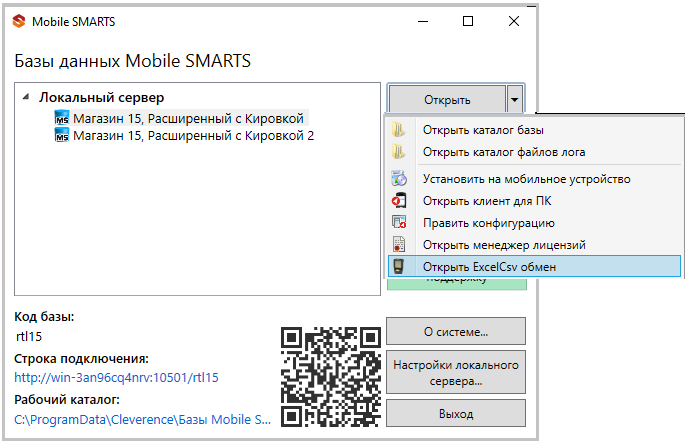Click the folder icon beside Открыть каталог файлов лога
Viewport: 689px width, 441px height.
(x=399, y=152)
